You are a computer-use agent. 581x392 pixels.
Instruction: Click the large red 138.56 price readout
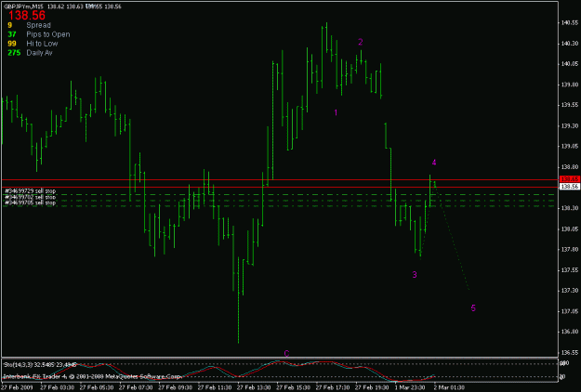[27, 16]
